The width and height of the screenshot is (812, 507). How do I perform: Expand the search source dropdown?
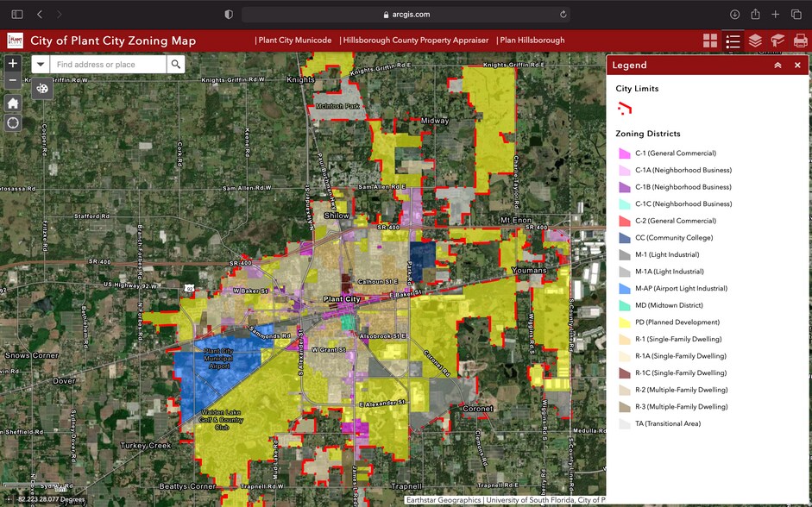point(41,65)
